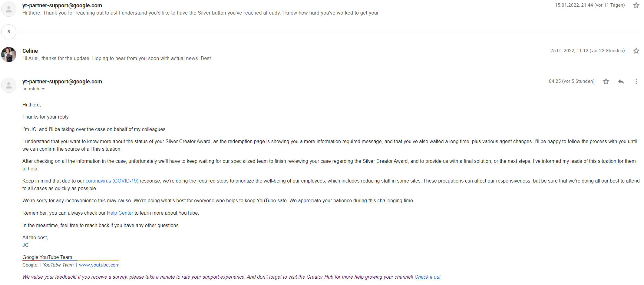This screenshot has height=285, width=644.
Task: Follow the 'Check it out' link
Action: [x=428, y=277]
